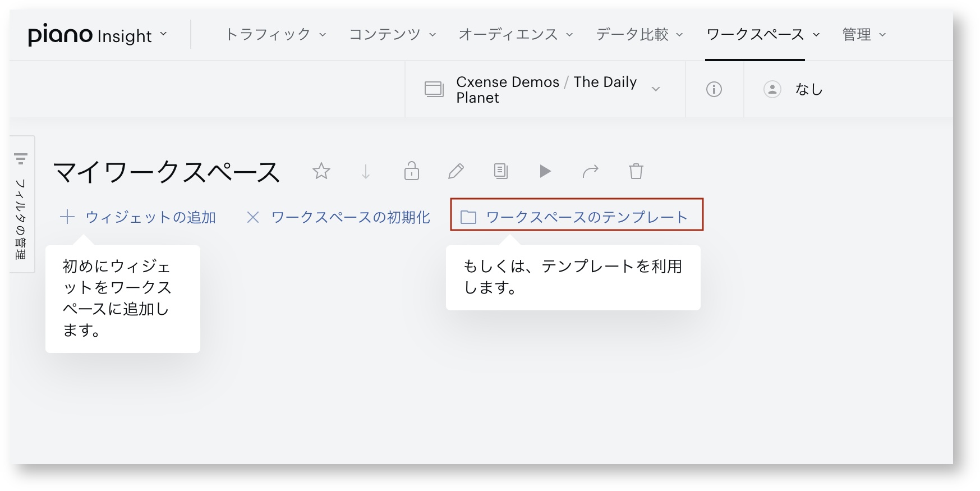980x491 pixels.
Task: Toggle the workspace lock icon
Action: coord(412,171)
